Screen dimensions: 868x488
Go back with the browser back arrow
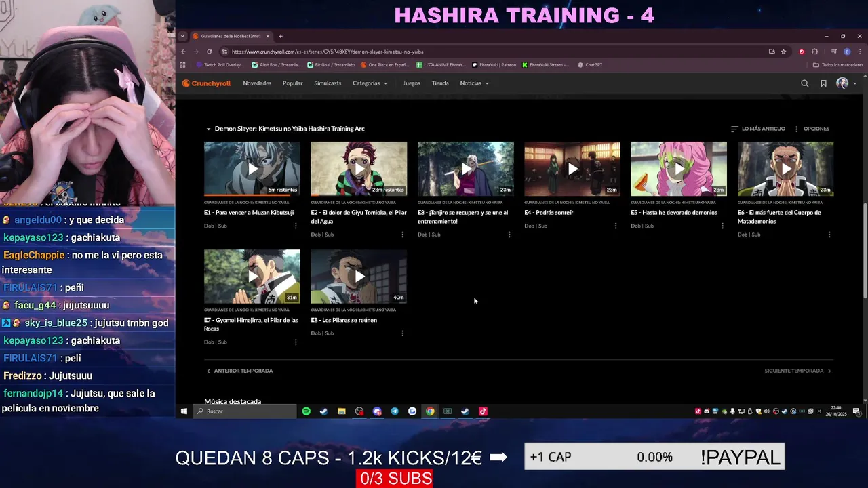pyautogui.click(x=183, y=52)
